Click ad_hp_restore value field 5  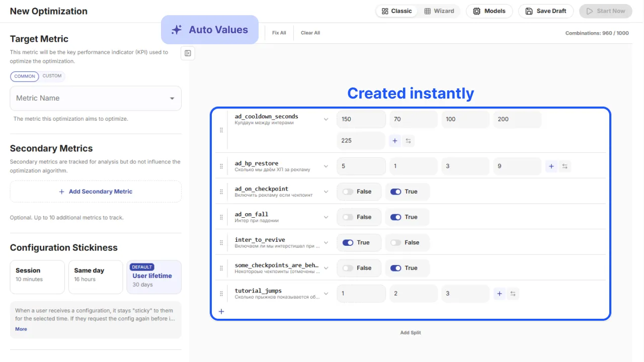pyautogui.click(x=361, y=166)
